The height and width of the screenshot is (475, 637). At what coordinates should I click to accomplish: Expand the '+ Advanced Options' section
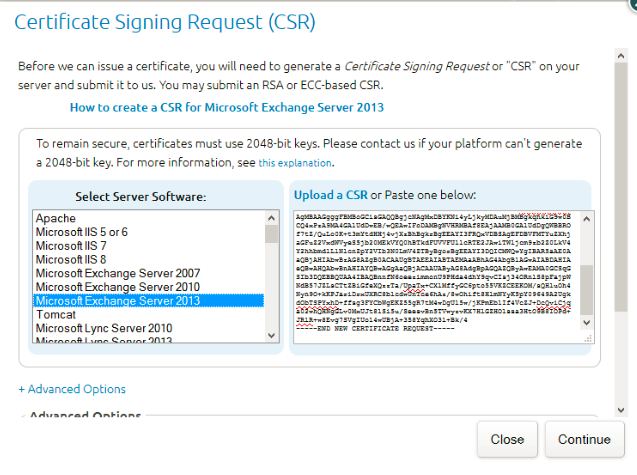click(72, 389)
